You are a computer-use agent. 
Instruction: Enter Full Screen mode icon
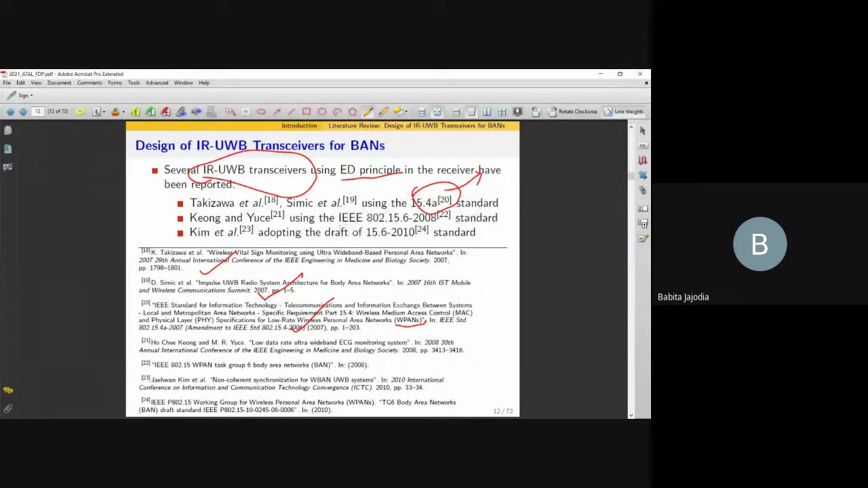point(517,112)
